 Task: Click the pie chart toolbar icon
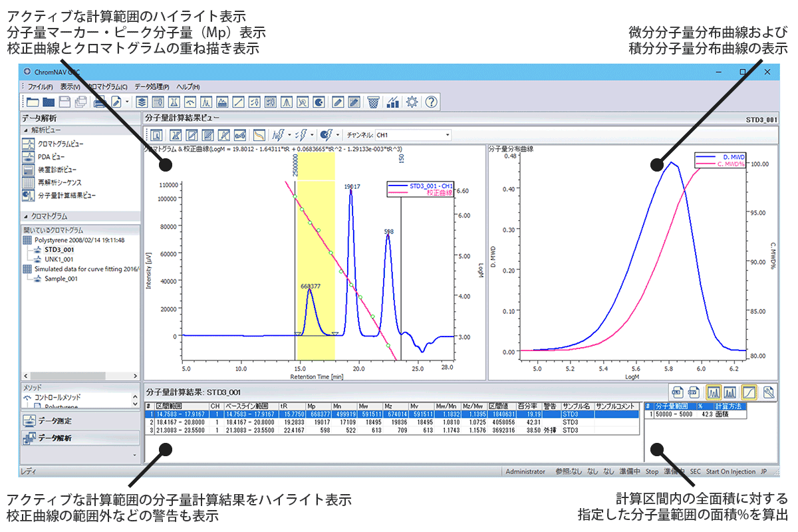[319, 102]
